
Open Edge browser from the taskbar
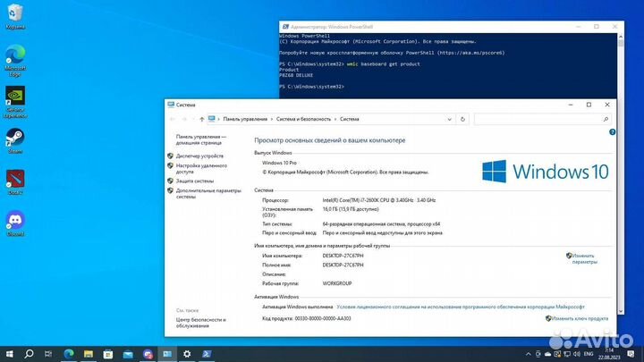(x=69, y=354)
